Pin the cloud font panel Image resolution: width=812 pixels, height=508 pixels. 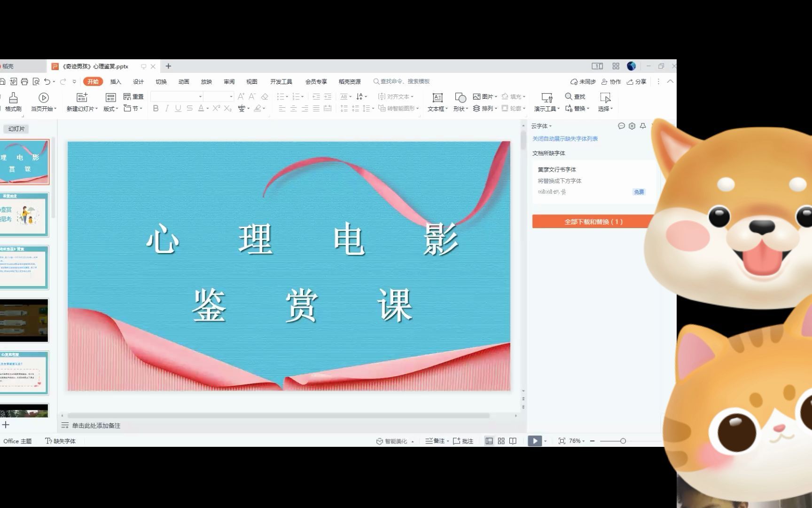643,126
